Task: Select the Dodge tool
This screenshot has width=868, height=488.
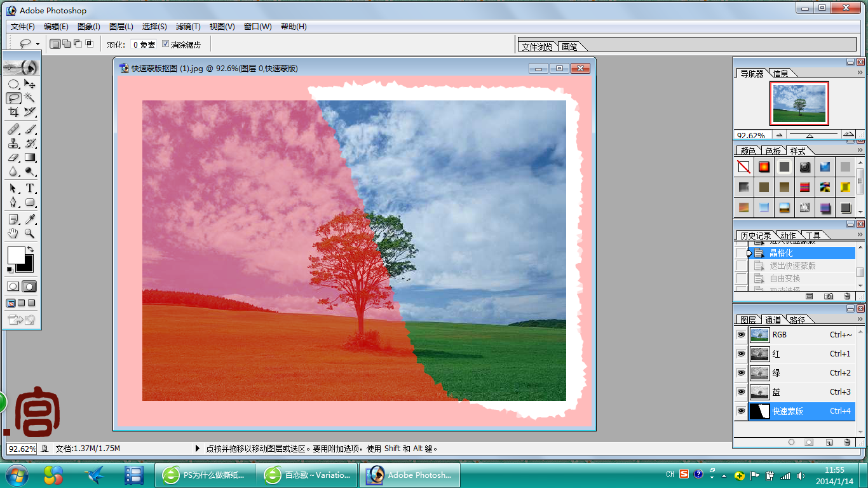Action: coord(30,172)
